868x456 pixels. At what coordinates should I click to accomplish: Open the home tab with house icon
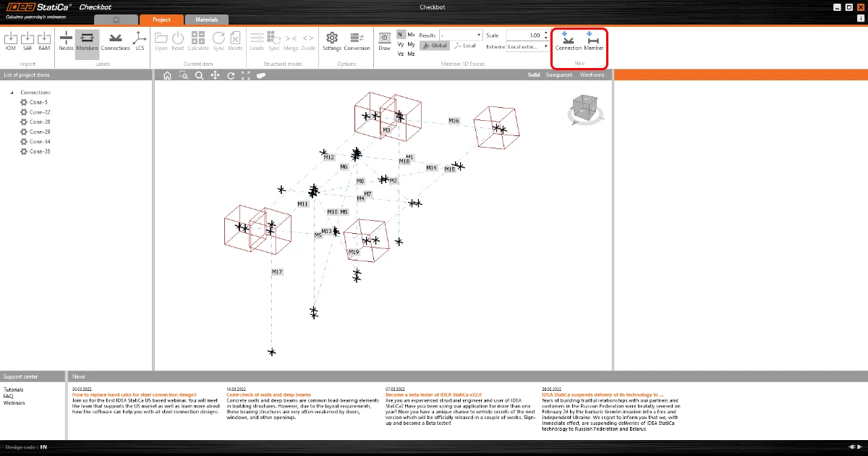coord(116,20)
